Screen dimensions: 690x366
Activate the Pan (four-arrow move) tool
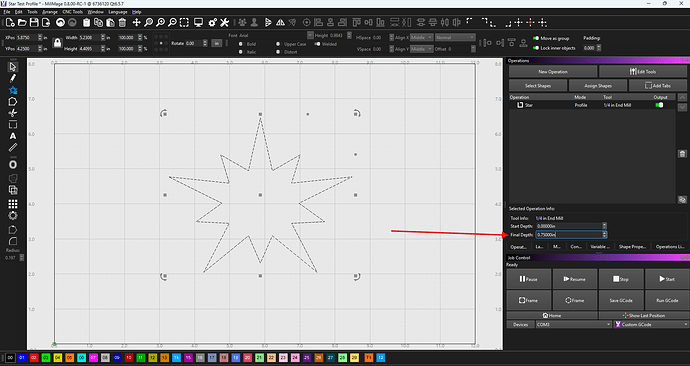(x=136, y=22)
